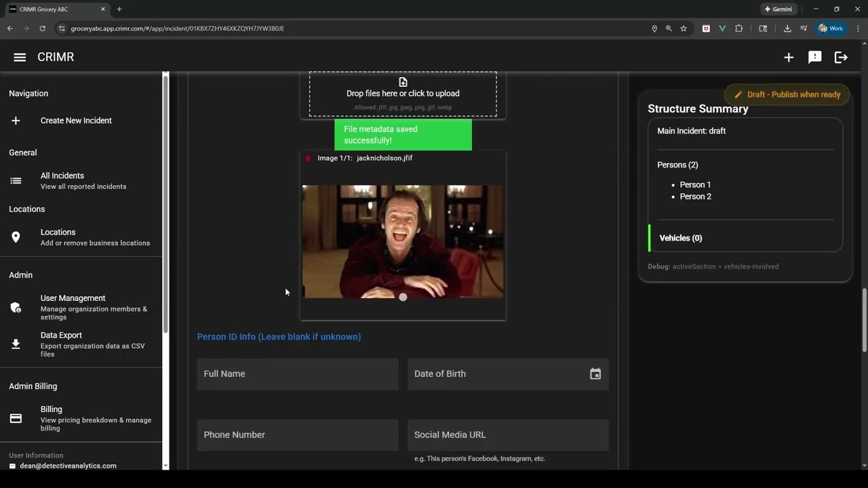Click the Phone Number field
Image resolution: width=868 pixels, height=488 pixels.
(x=298, y=435)
